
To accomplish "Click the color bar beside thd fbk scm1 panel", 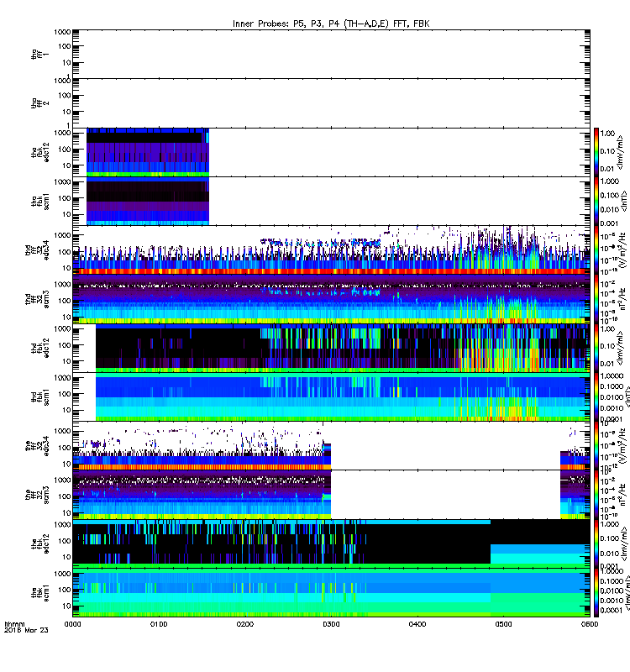I will [596, 396].
